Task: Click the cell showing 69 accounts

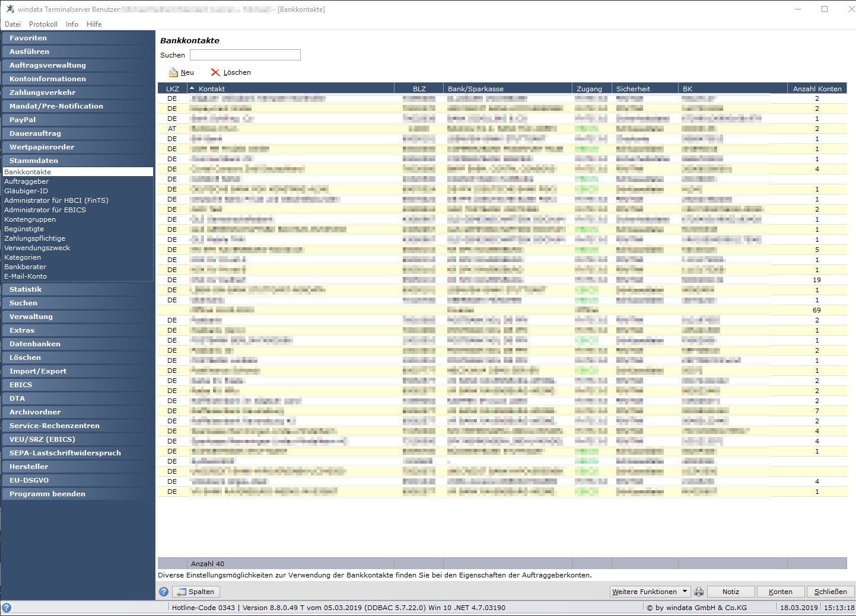Action: [817, 310]
